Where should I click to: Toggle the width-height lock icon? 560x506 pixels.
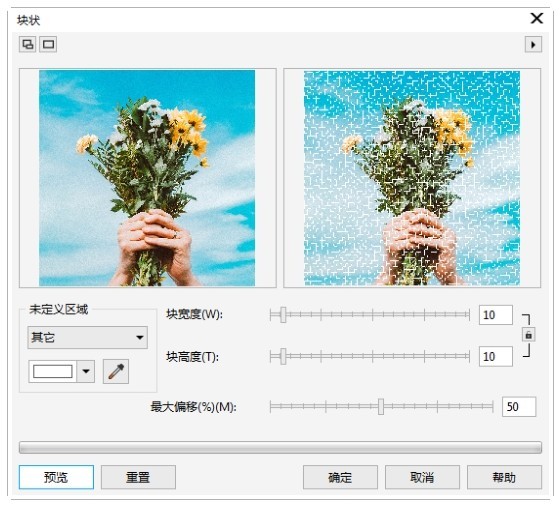click(x=529, y=335)
